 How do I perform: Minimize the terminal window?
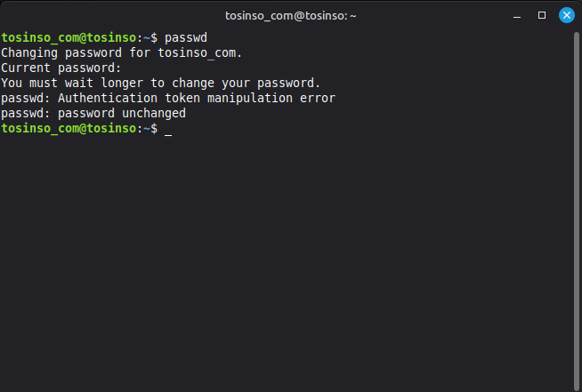pos(518,15)
